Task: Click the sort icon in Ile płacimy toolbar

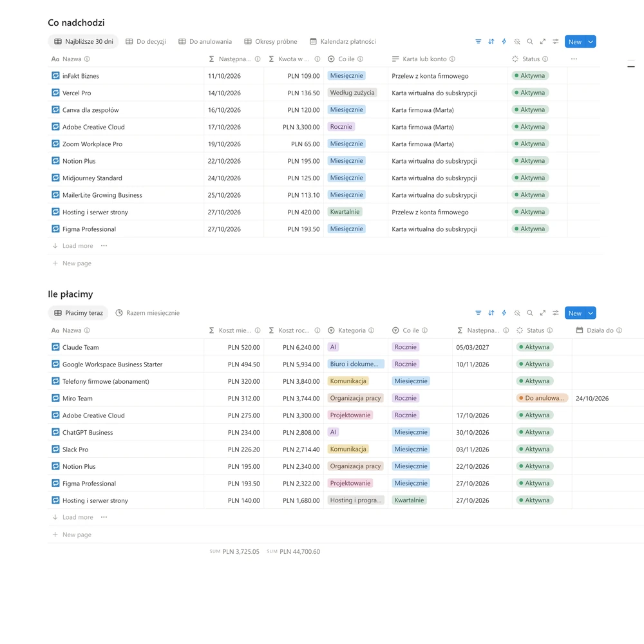Action: coord(491,313)
